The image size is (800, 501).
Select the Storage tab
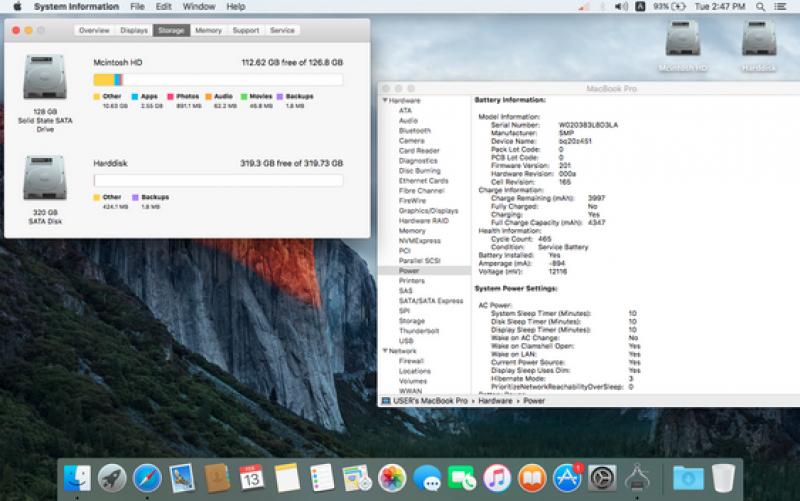coord(171,31)
